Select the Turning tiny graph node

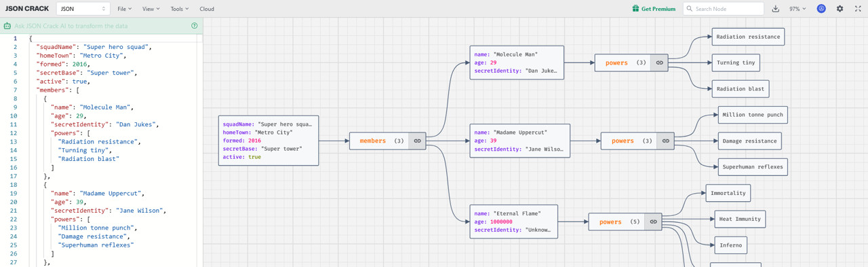736,63
